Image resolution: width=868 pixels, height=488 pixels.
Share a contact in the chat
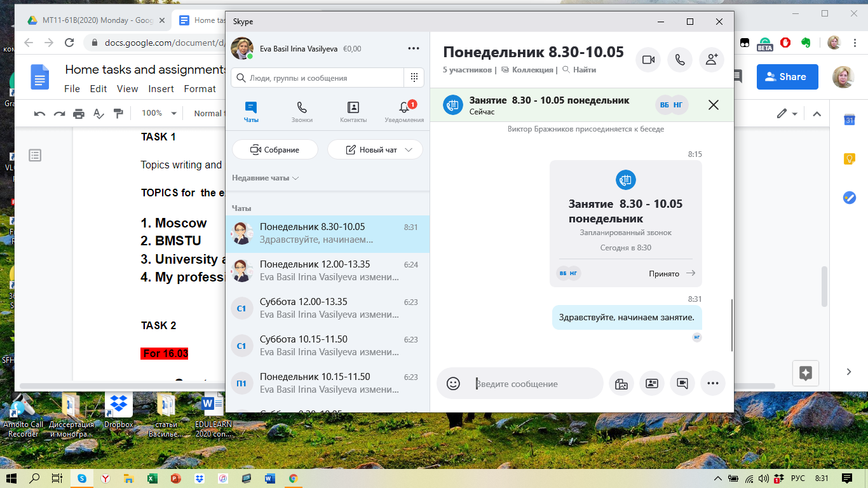coord(651,383)
